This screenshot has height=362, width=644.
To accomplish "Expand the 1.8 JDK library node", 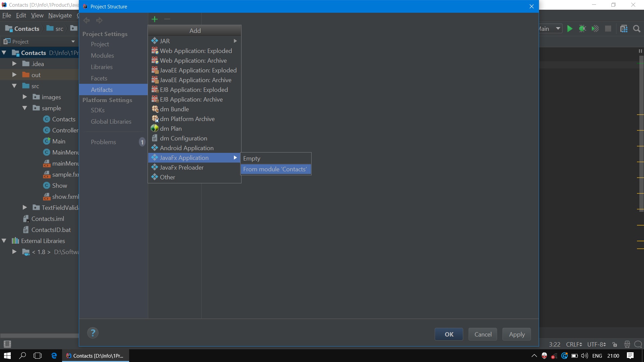I will click(14, 252).
